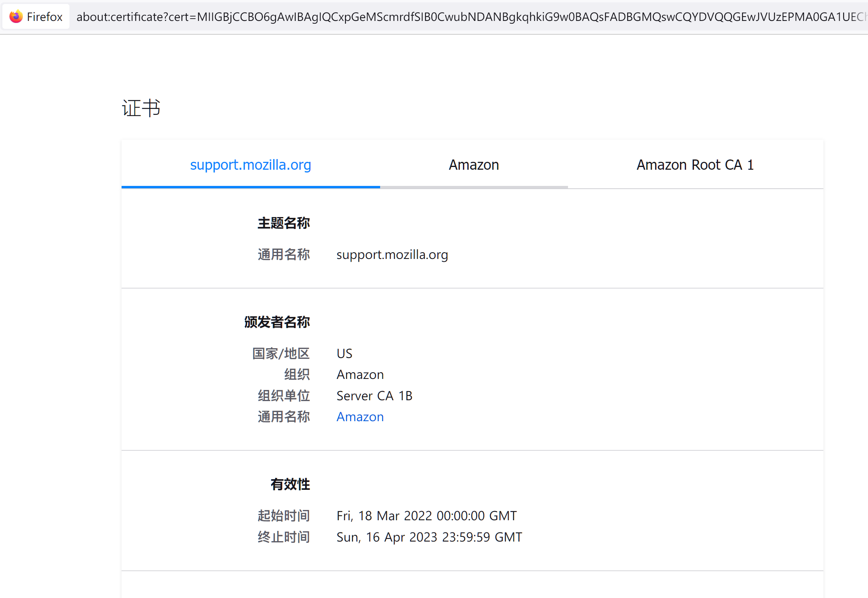868x598 pixels.
Task: Click the 有效性 section header
Action: pyautogui.click(x=290, y=484)
